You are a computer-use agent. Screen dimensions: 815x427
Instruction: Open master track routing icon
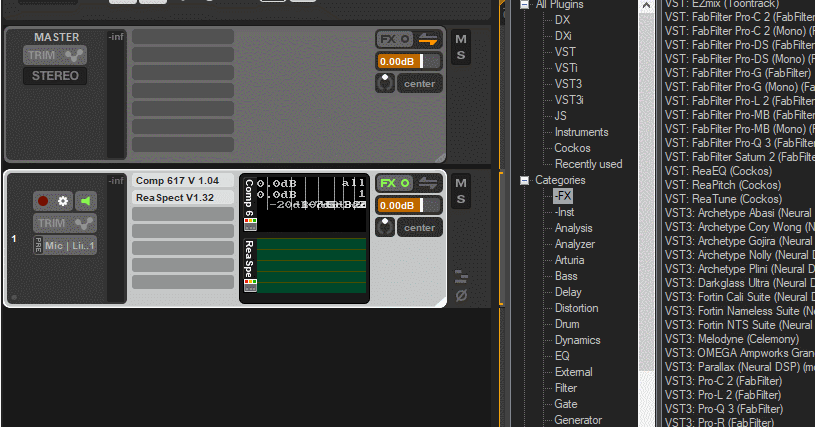pos(428,39)
